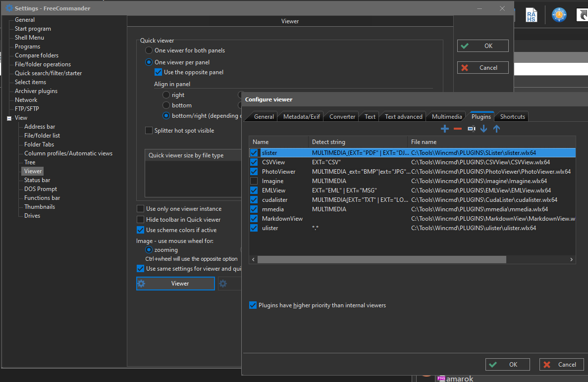This screenshot has height=382, width=588.
Task: Click the second gear icon next to Viewer button
Action: click(x=223, y=284)
